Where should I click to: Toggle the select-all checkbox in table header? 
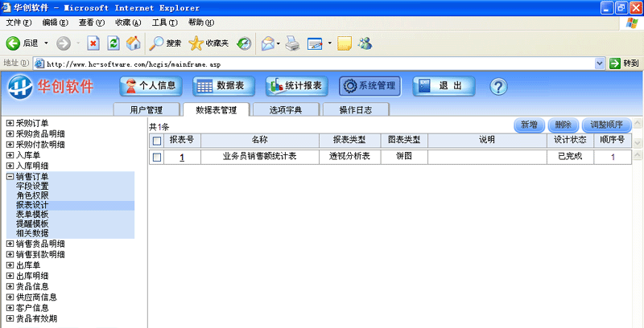click(157, 141)
